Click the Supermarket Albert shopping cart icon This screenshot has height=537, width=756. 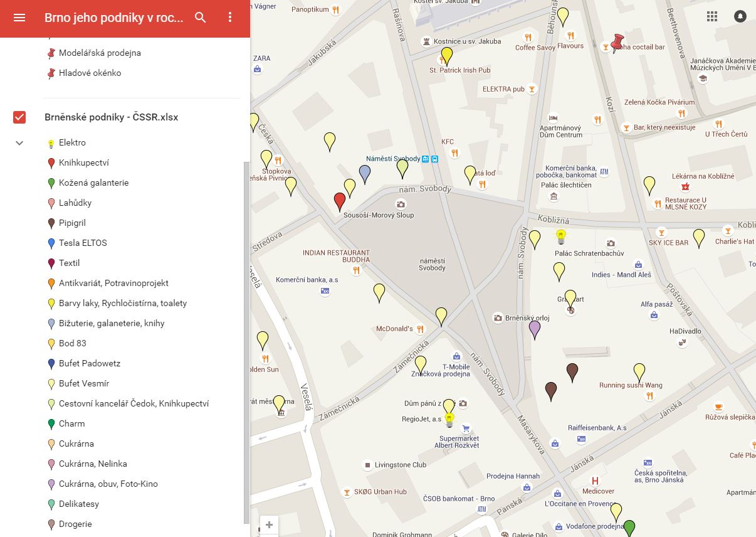coord(466,429)
